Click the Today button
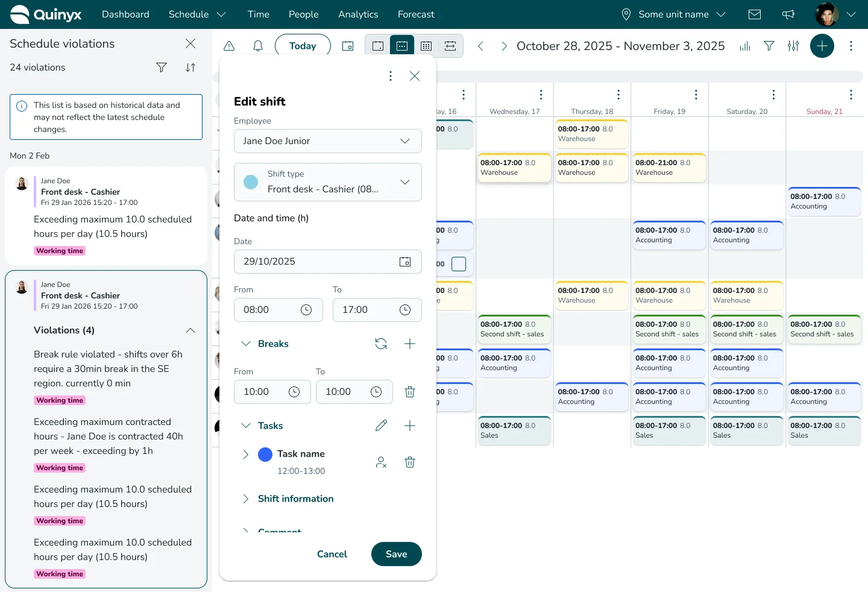Viewport: 868px width, 592px height. [303, 46]
